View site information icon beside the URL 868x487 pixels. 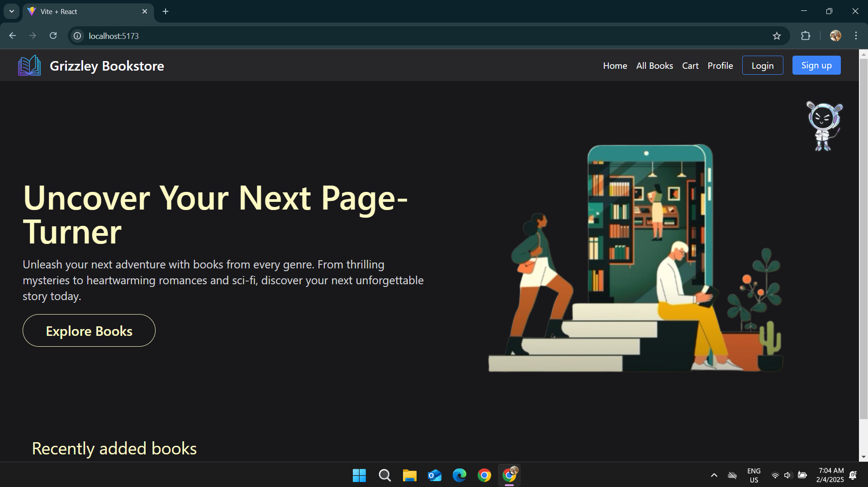click(x=77, y=36)
